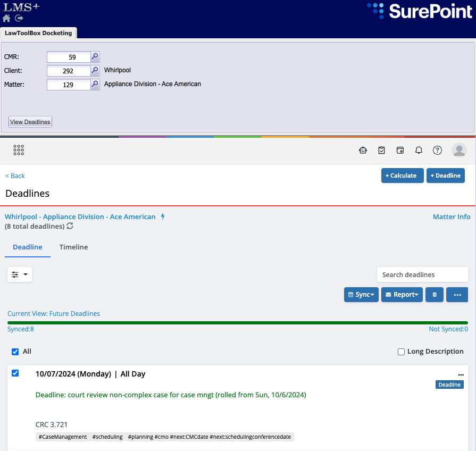Open the help question mark icon
The image size is (476, 451).
coord(437,150)
